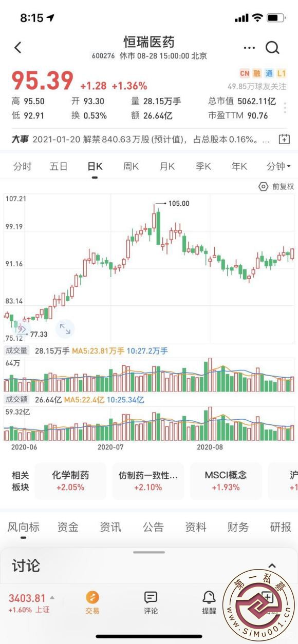Tap 换 0.53% turnover rate value
This screenshot has height=644, width=298.
[x=89, y=115]
